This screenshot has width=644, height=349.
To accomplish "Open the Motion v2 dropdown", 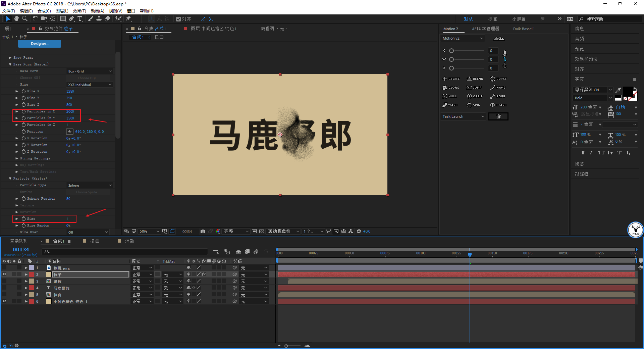I will coord(463,38).
